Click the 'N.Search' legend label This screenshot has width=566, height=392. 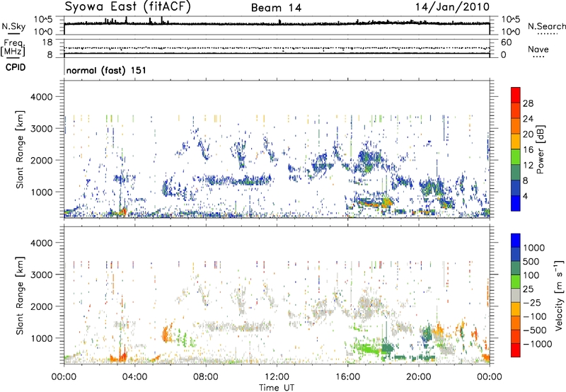546,26
